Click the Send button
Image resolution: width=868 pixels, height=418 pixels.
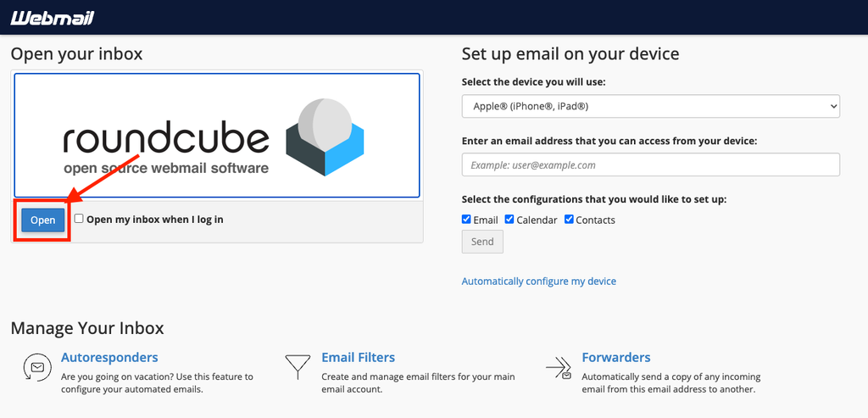coord(482,242)
